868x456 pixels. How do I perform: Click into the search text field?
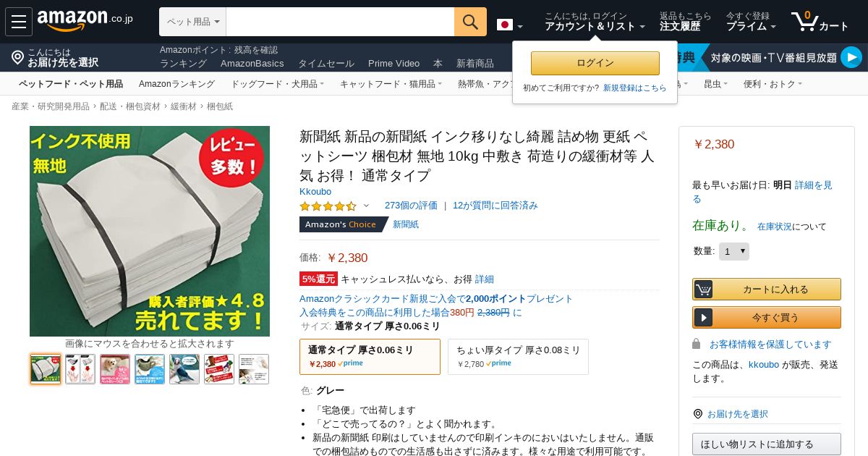point(340,22)
